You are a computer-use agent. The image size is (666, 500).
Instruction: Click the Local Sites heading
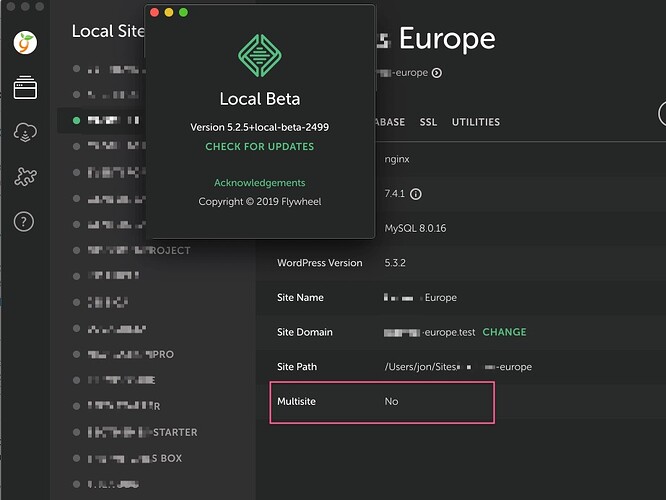click(x=108, y=31)
